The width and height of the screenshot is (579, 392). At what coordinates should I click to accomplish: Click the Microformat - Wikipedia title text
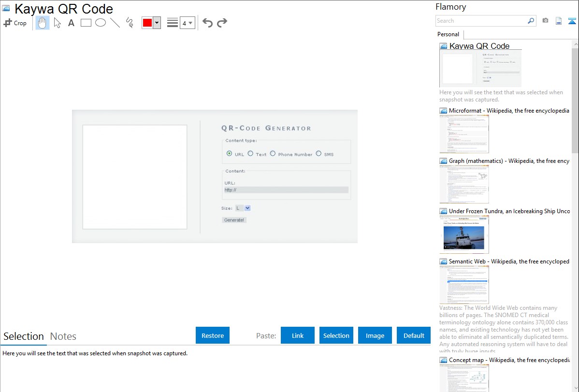click(509, 111)
